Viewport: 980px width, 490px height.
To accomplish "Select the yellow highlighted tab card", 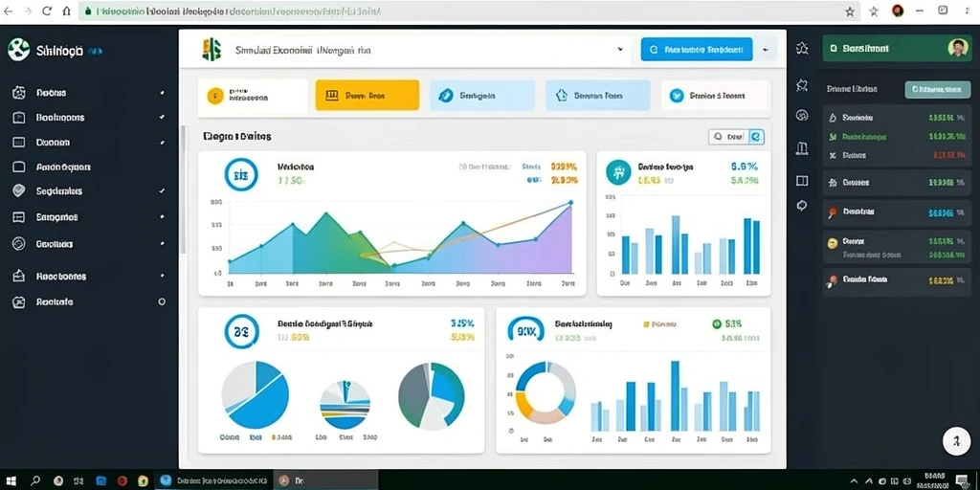I will pos(367,95).
